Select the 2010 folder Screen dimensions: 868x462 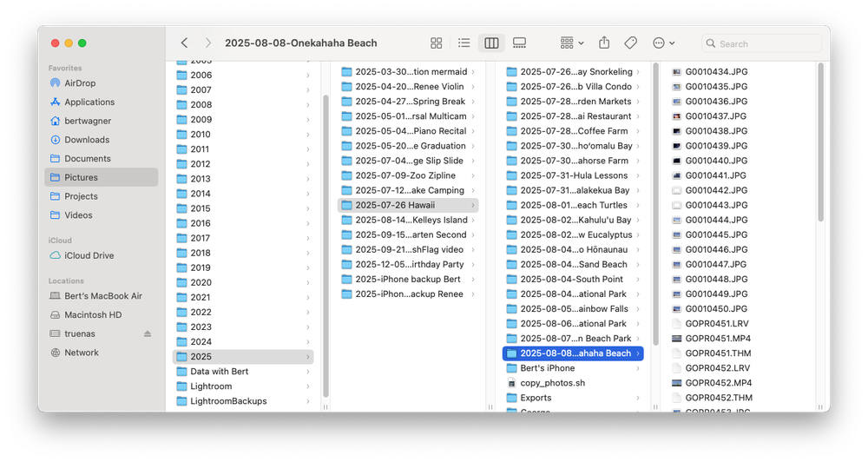click(243, 135)
